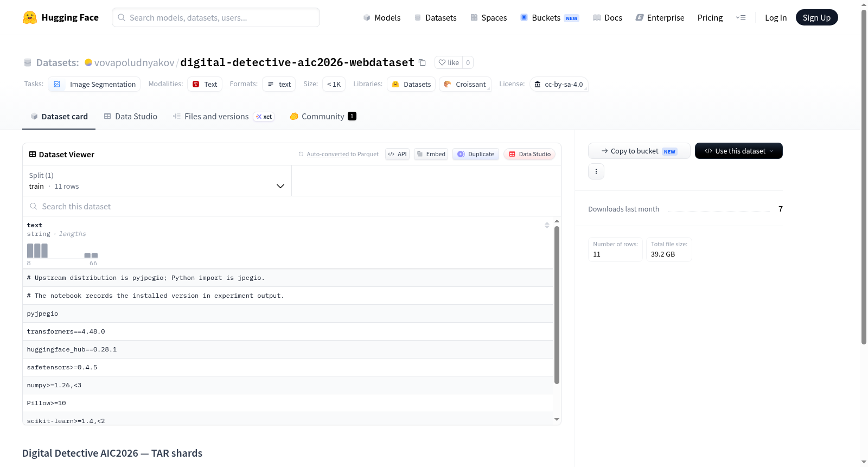Click the Duplicate button
The image size is (868, 467).
coord(476,154)
